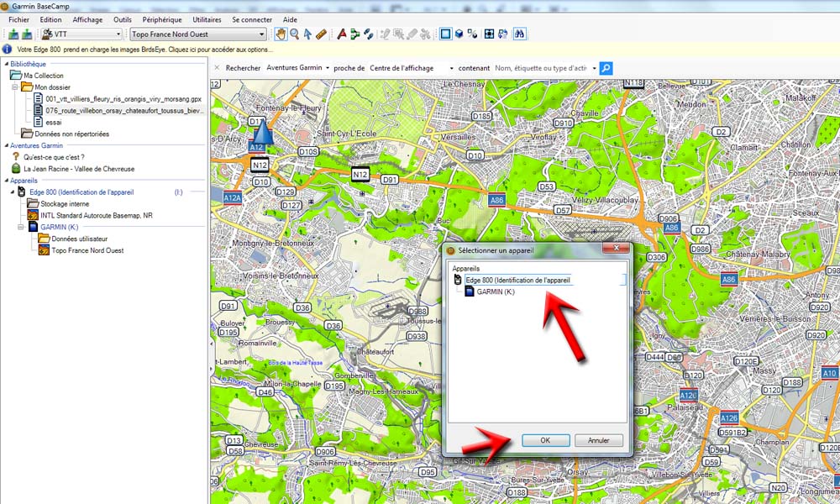The image size is (840, 504).
Task: Select the Mon dossier folder
Action: click(x=52, y=87)
